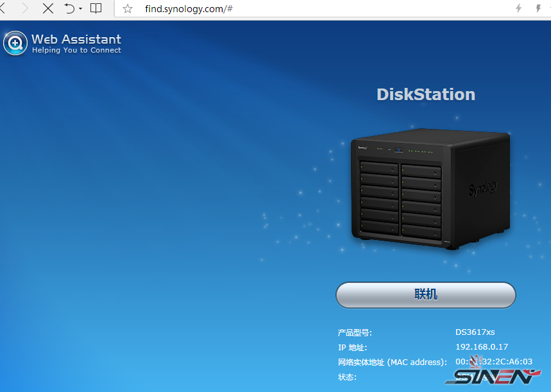Select the IP address 192.168.0.17
Screen dimensions: 551x392
tap(482, 346)
